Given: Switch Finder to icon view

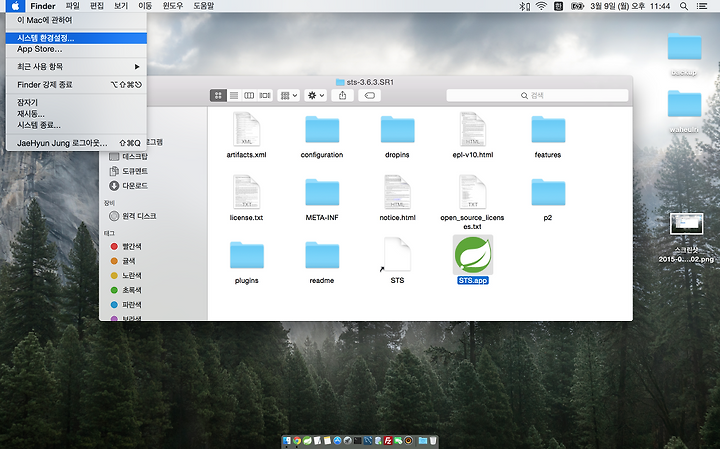Looking at the screenshot, I should tap(219, 95).
